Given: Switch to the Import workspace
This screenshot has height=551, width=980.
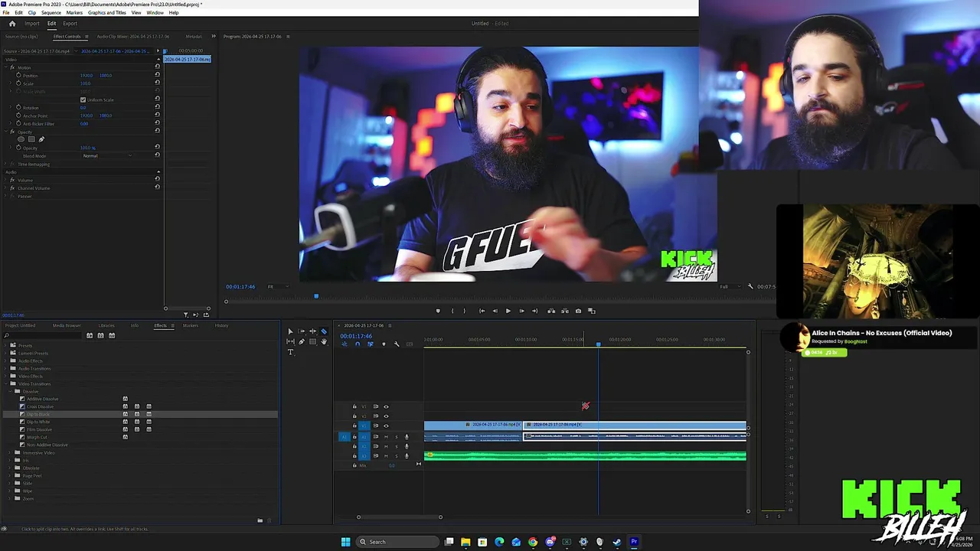Looking at the screenshot, I should click(x=32, y=24).
